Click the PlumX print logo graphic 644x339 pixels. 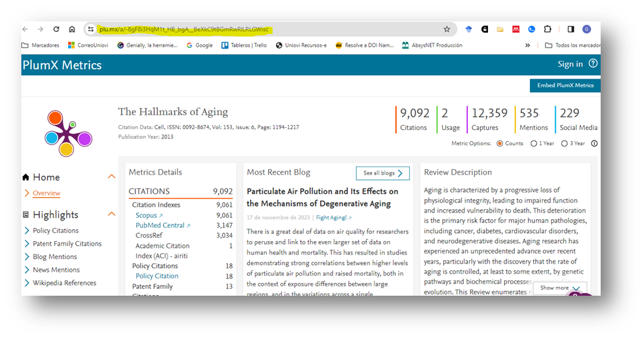(x=68, y=133)
